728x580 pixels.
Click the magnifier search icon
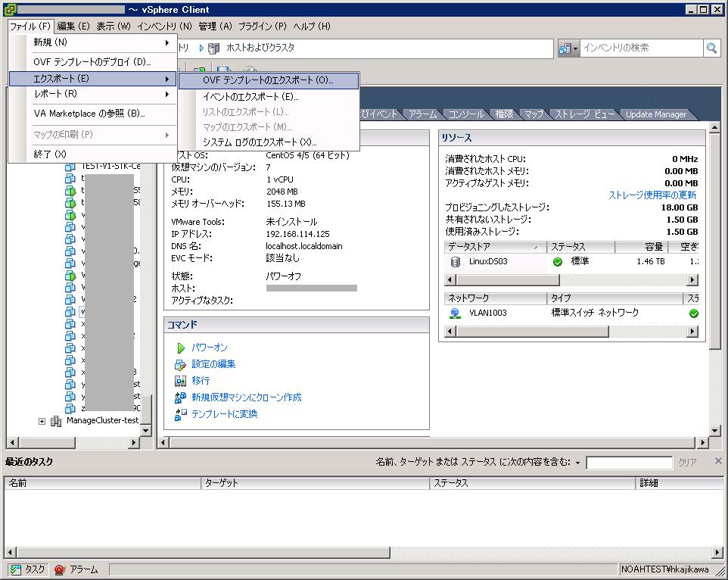[711, 48]
